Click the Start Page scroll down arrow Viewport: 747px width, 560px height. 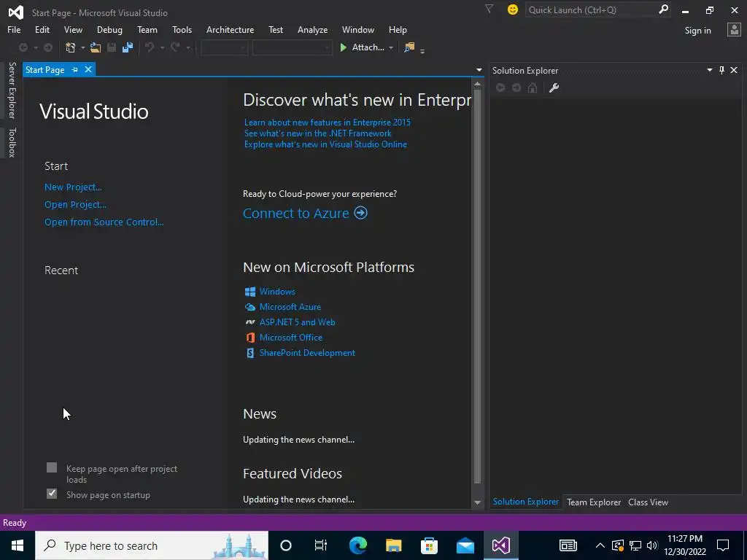pyautogui.click(x=477, y=503)
